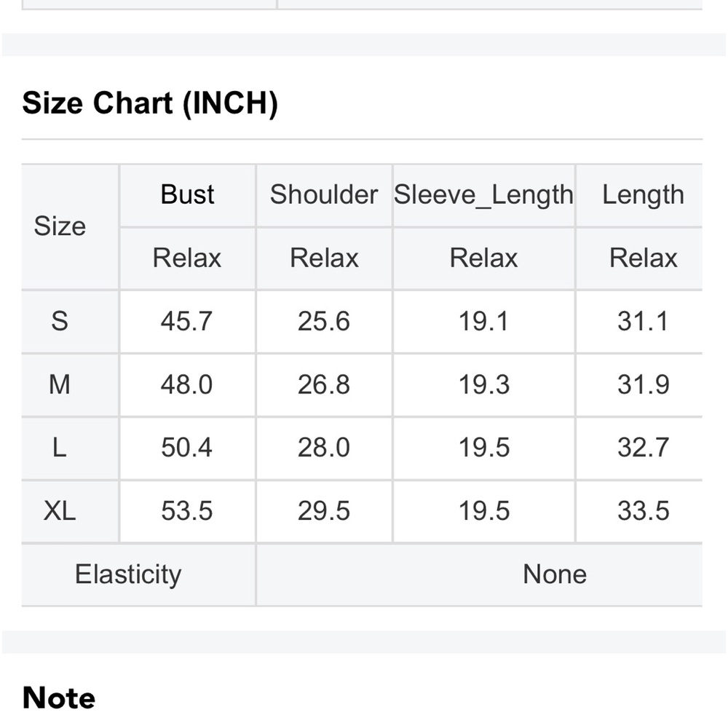Click the None elasticity value

[554, 574]
